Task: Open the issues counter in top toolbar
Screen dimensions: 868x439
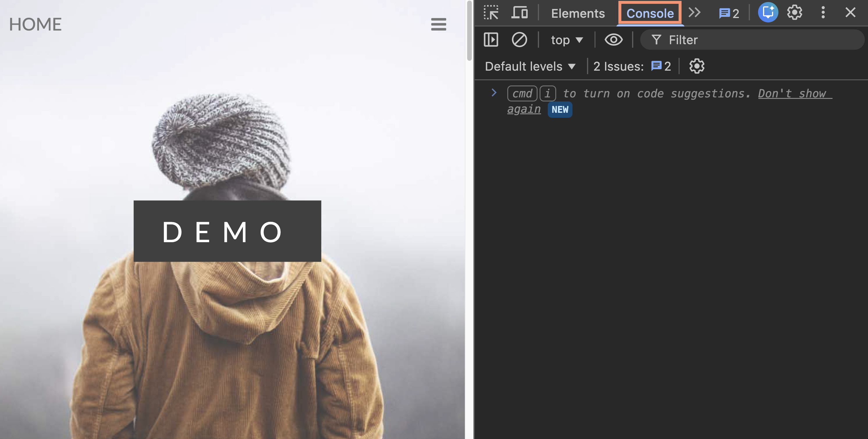Action: 729,13
